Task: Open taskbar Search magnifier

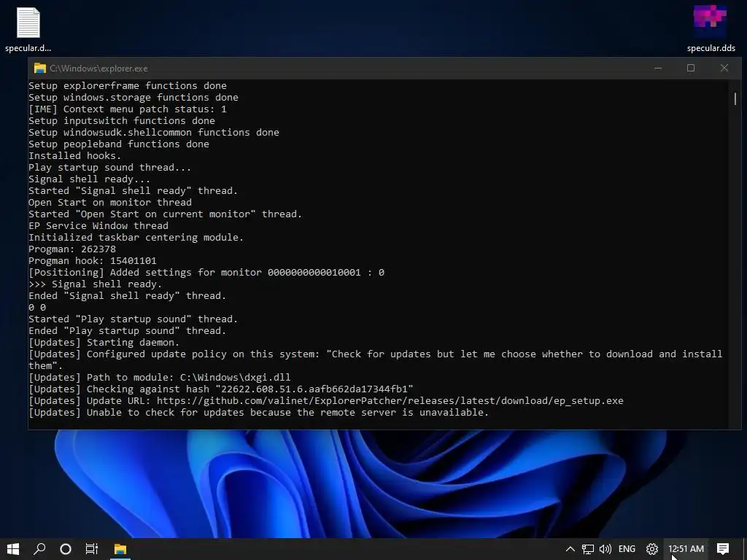Action: coord(39,549)
